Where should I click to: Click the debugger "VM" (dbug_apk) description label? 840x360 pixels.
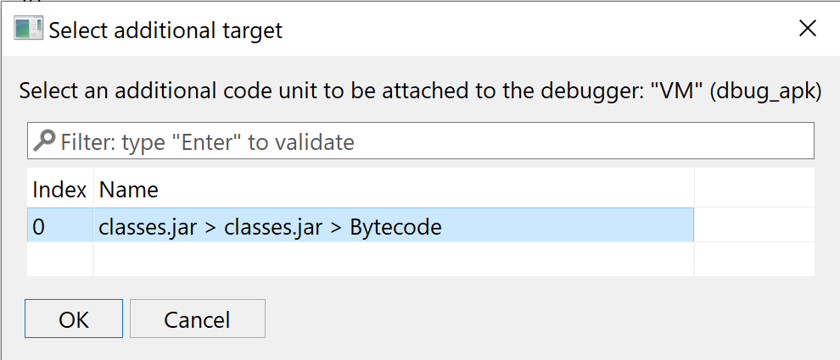pos(421,91)
